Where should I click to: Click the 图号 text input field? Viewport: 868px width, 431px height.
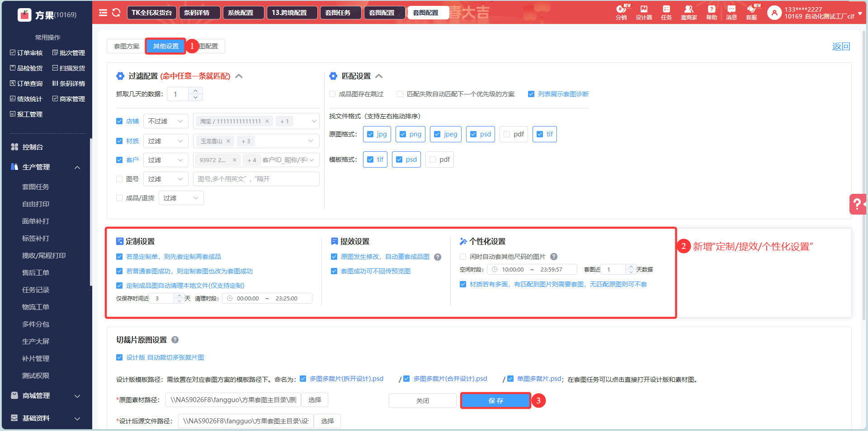[256, 179]
